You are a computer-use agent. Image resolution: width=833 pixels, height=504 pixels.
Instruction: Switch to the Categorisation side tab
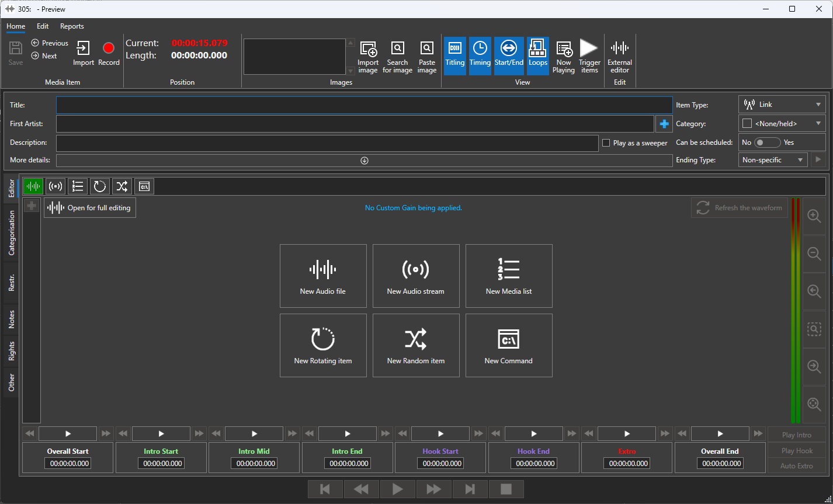coord(12,233)
